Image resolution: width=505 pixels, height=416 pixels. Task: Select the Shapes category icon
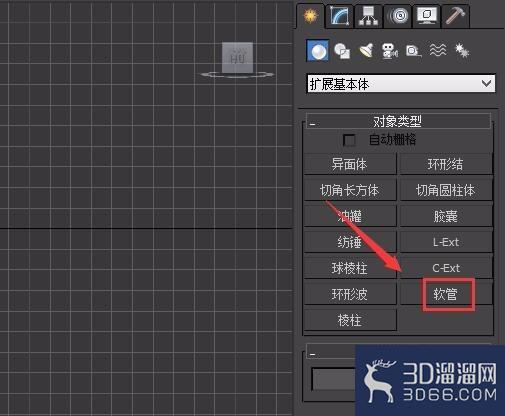click(342, 51)
